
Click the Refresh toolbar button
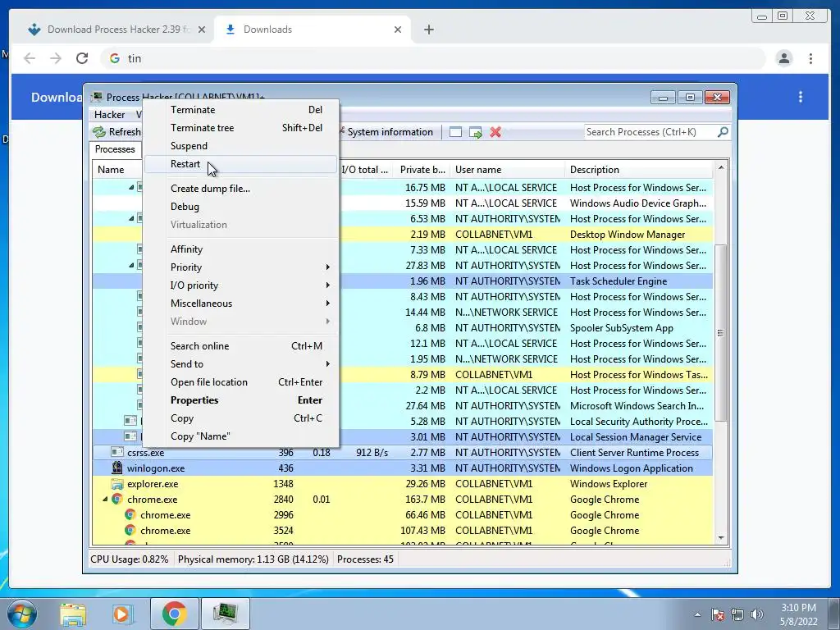(116, 132)
